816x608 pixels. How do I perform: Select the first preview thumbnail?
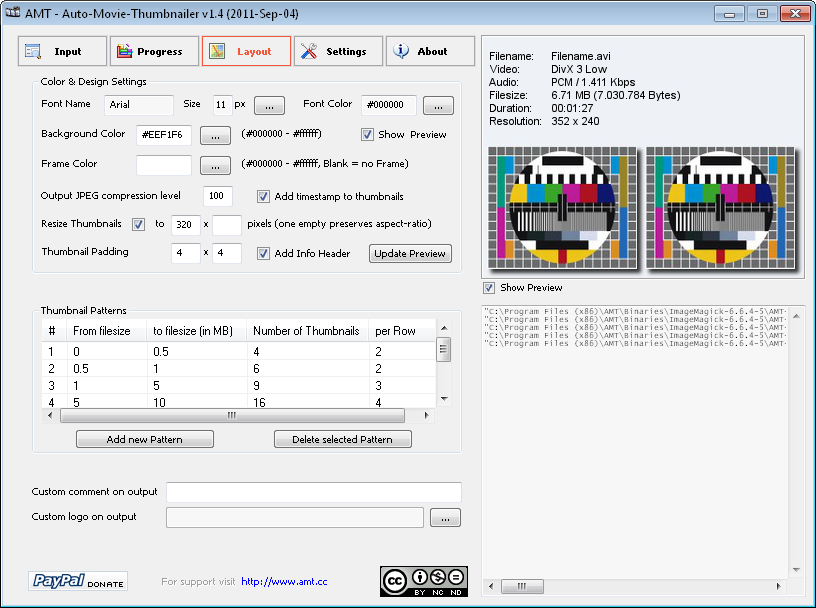pos(562,208)
